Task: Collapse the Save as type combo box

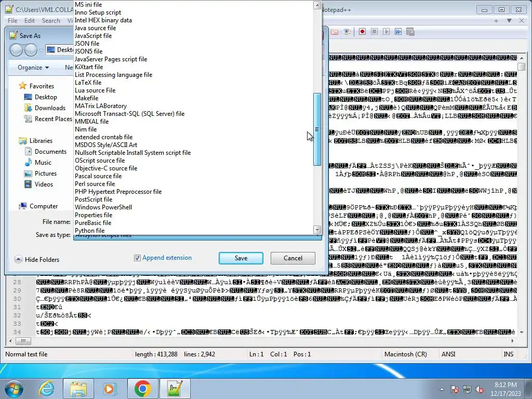Action: (197, 236)
